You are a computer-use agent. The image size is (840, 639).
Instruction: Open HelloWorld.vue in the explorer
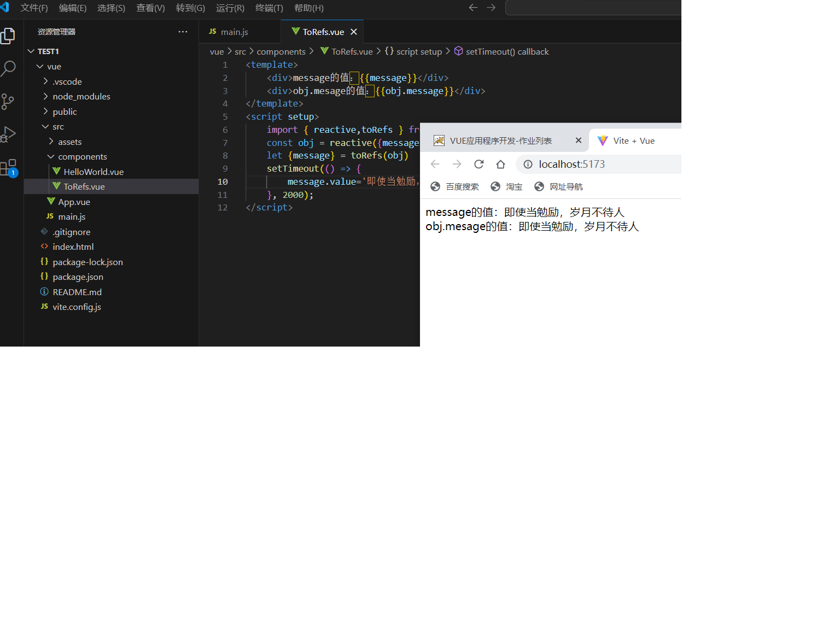[111, 172]
